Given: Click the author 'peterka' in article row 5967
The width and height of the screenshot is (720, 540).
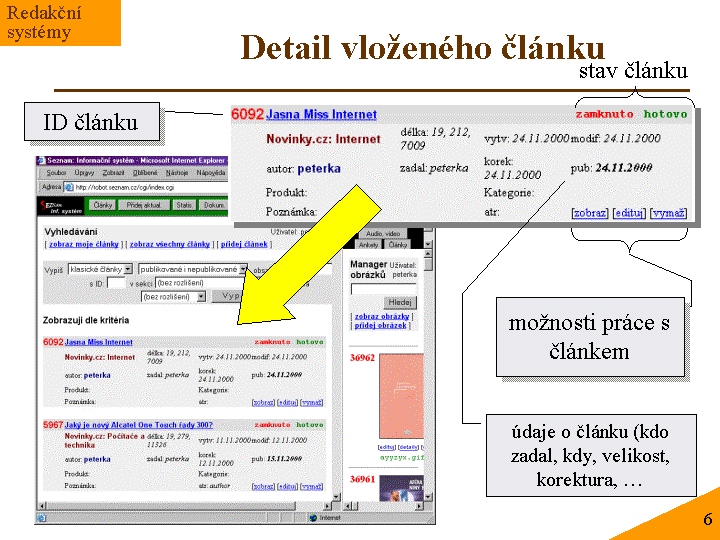Looking at the screenshot, I should (97, 459).
